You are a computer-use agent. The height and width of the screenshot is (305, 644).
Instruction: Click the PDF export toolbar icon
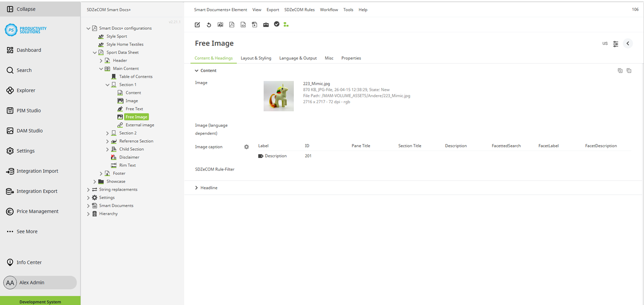[x=232, y=25]
